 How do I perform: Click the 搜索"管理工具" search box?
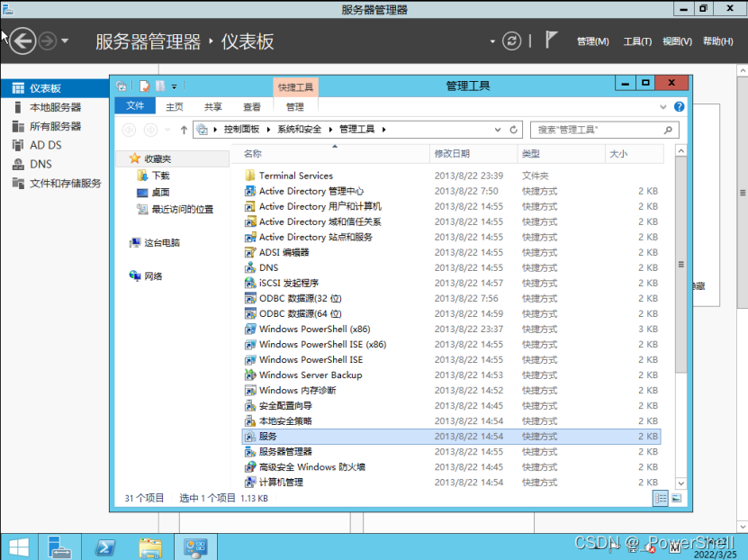point(597,130)
